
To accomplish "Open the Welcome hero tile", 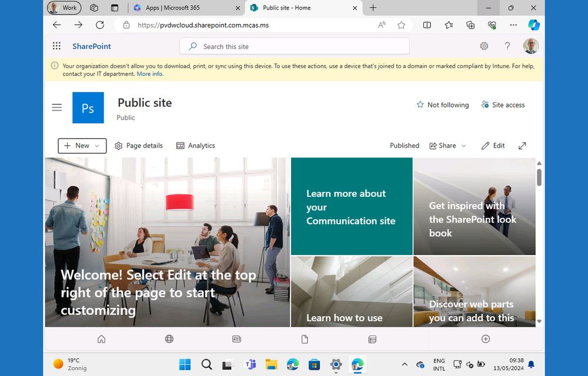I will point(168,242).
